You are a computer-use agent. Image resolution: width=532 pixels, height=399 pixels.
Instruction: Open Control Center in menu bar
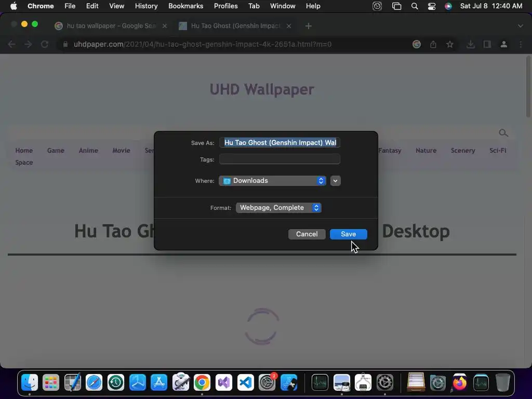pos(432,6)
